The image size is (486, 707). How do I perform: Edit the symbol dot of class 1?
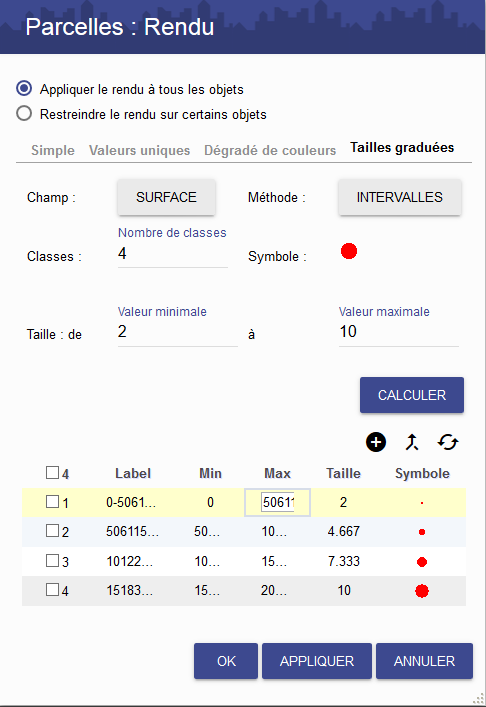pos(422,503)
